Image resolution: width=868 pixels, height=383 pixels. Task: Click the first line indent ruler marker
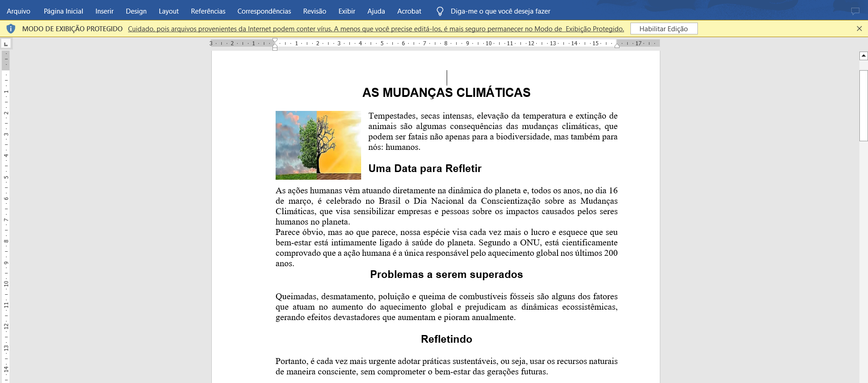(275, 41)
